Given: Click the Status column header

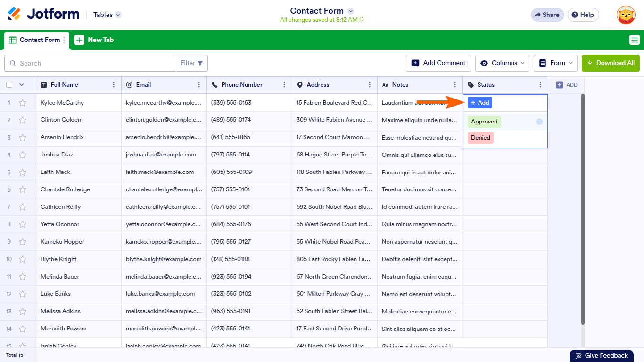Looking at the screenshot, I should [x=505, y=85].
